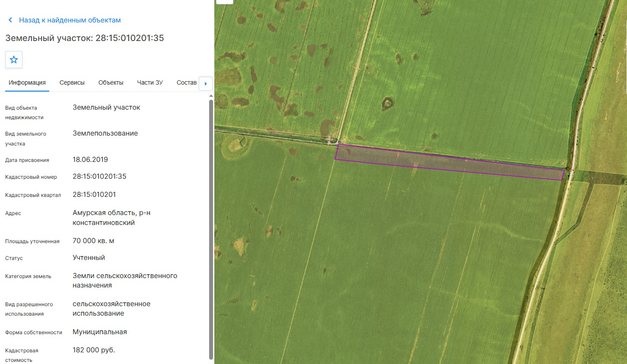The width and height of the screenshot is (627, 364).
Task: Switch to the Объекты tab
Action: pos(111,82)
